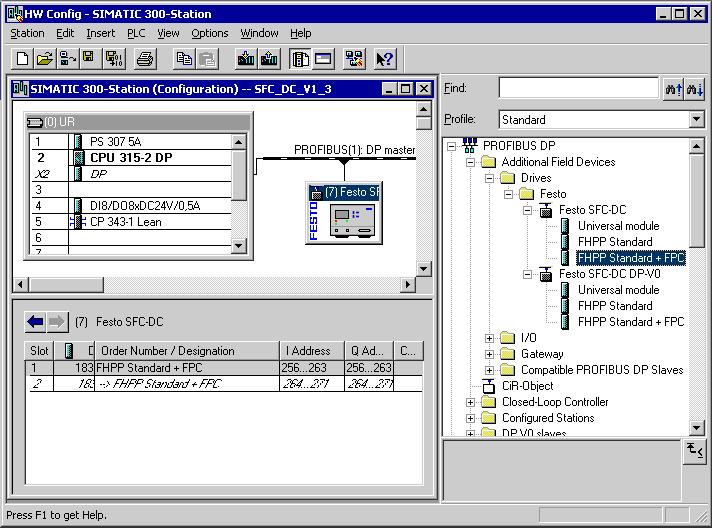Screen dimensions: 712x528
Task: Toggle the hardware Catalog view icon
Action: [301, 59]
